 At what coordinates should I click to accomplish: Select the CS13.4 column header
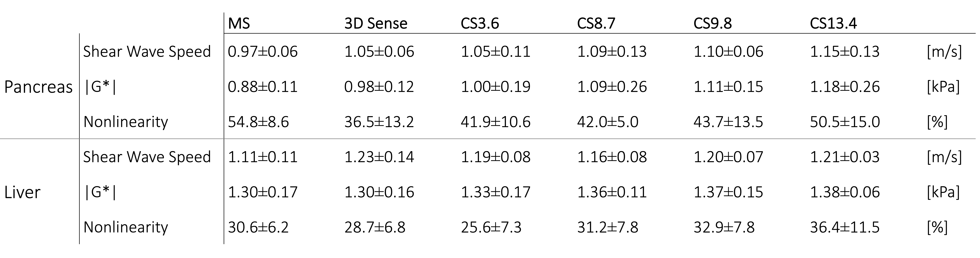point(833,24)
